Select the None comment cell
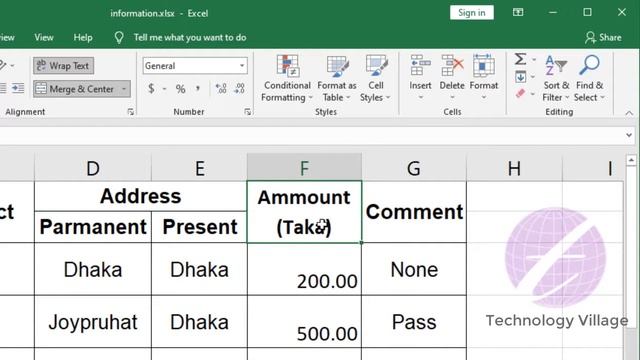This screenshot has height=360, width=640. click(414, 269)
